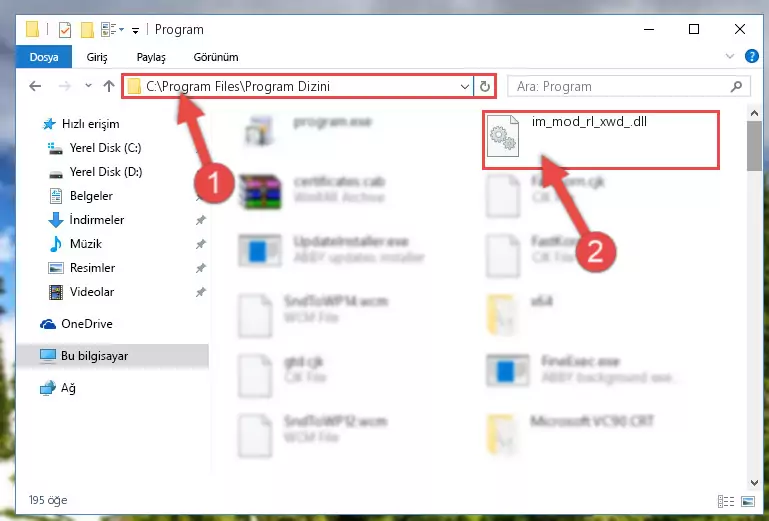Click the scrollbar up arrow
This screenshot has height=521, width=769.
click(754, 113)
